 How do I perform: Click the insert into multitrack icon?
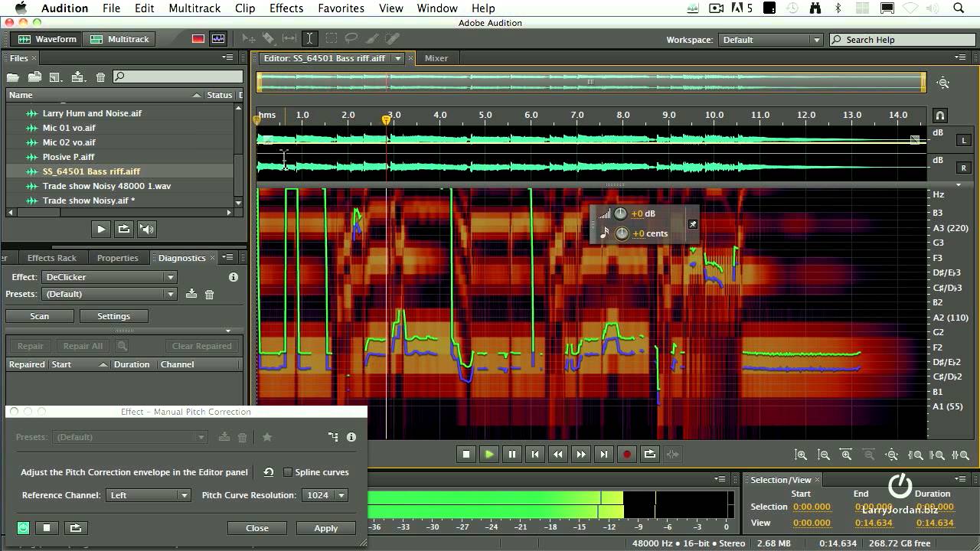(x=78, y=77)
